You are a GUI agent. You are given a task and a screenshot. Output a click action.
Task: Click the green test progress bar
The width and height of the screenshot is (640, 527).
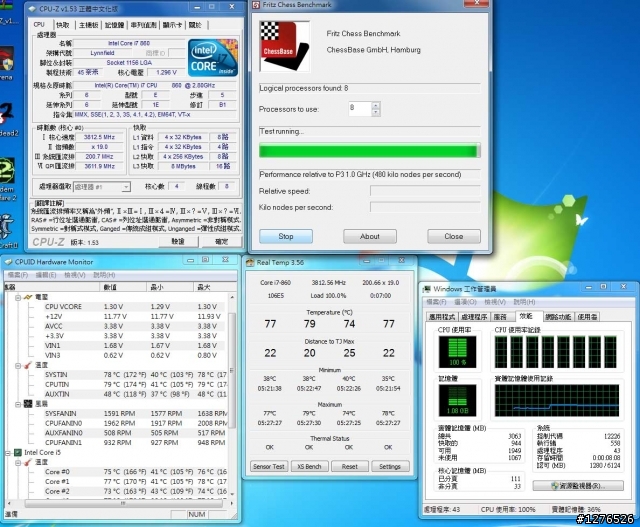[369, 151]
